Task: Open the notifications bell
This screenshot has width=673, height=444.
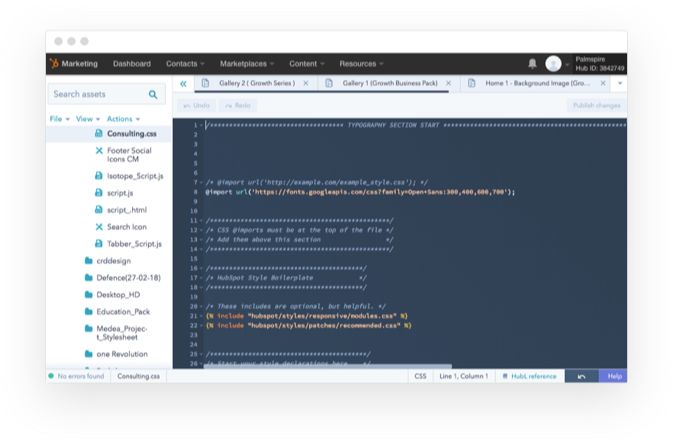Action: 532,64
